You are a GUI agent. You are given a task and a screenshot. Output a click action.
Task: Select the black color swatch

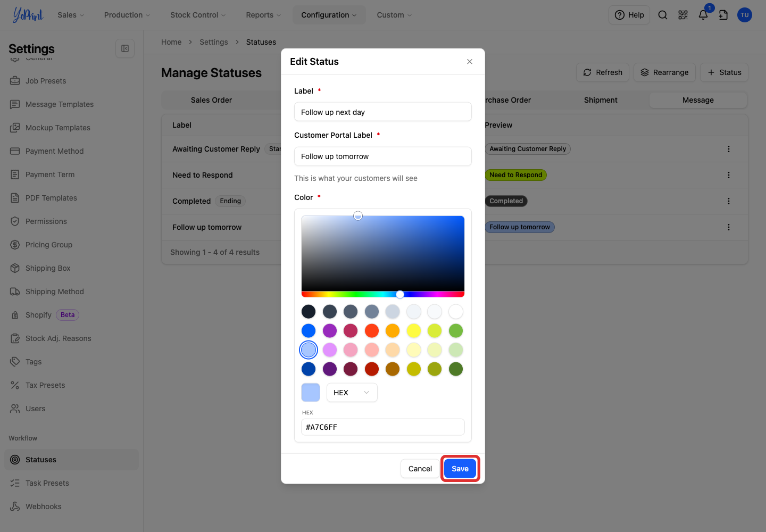coord(309,312)
